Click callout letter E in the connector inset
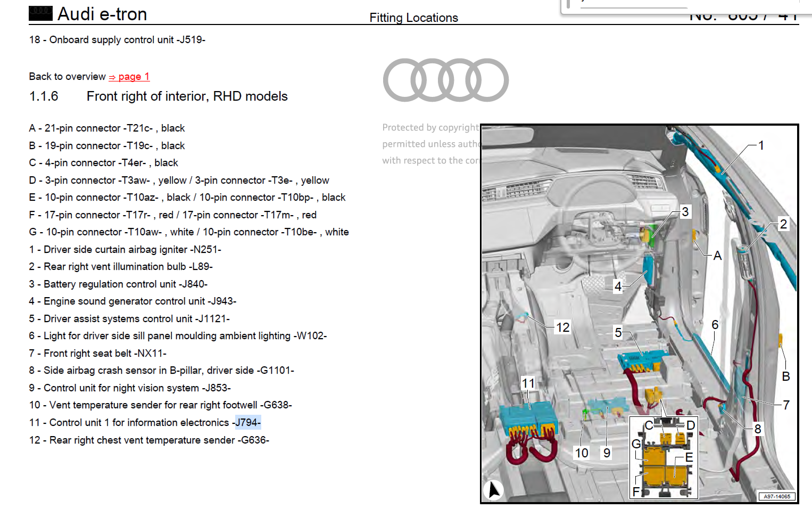This screenshot has height=517, width=812. coord(689,458)
